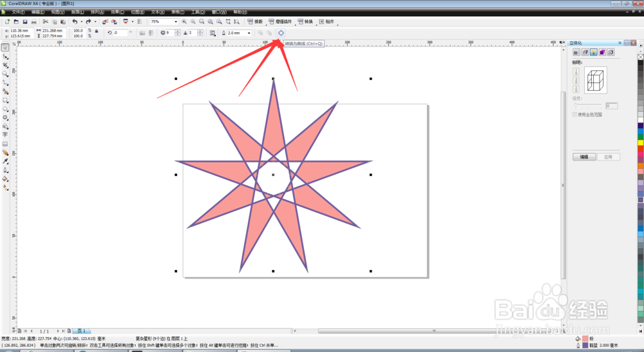The width and height of the screenshot is (644, 352).
Task: Click the Open file folder icon
Action: [x=16, y=21]
